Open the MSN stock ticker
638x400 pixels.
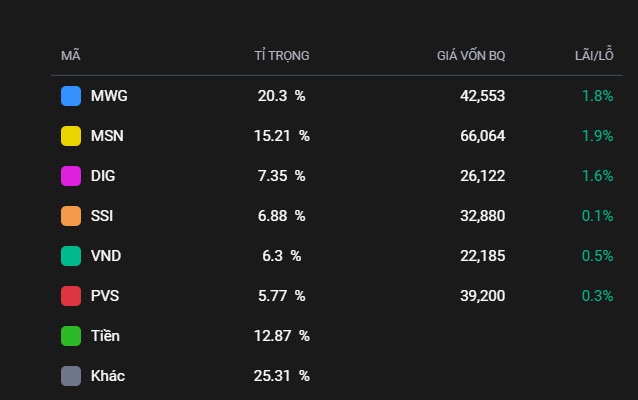[x=108, y=136]
